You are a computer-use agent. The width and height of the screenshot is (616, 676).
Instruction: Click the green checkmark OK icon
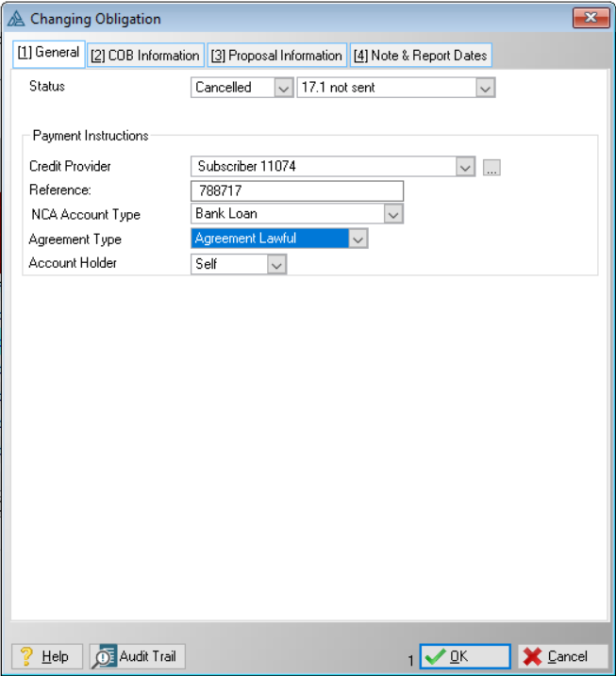coord(435,657)
